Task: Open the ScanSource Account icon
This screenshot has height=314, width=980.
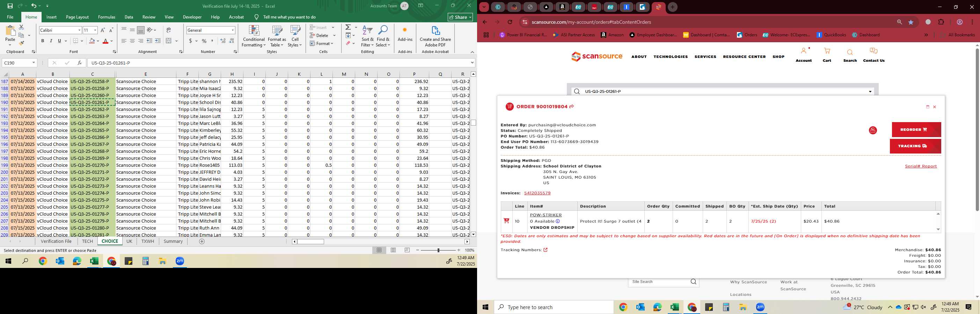Action: [804, 55]
